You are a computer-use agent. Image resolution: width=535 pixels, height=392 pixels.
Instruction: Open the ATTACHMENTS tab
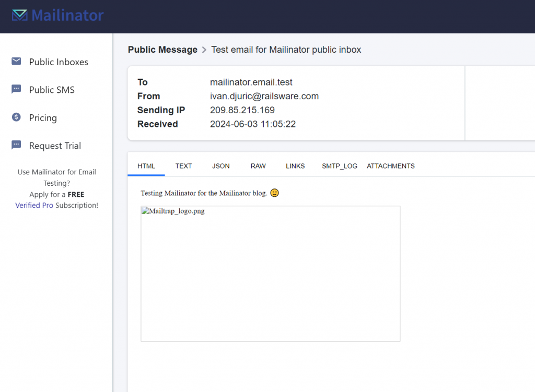tap(390, 165)
